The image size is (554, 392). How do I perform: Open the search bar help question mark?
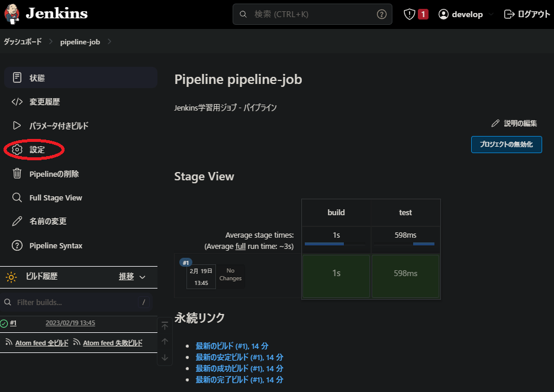[382, 14]
